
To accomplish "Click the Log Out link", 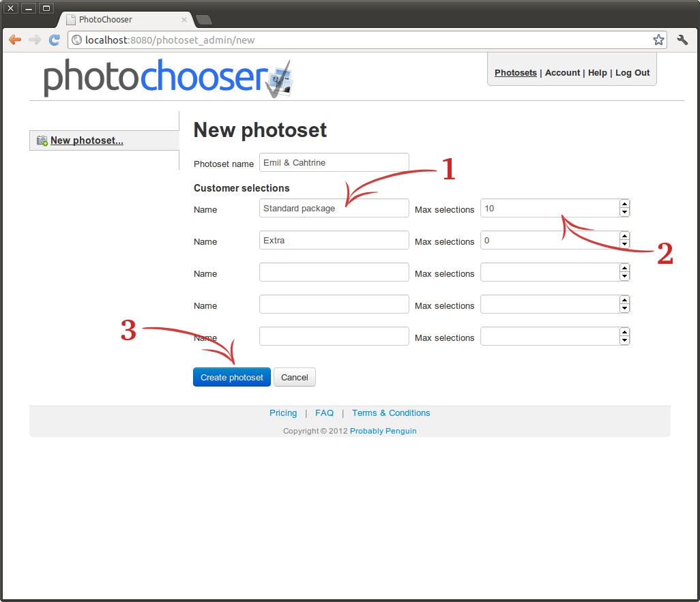I will (632, 73).
